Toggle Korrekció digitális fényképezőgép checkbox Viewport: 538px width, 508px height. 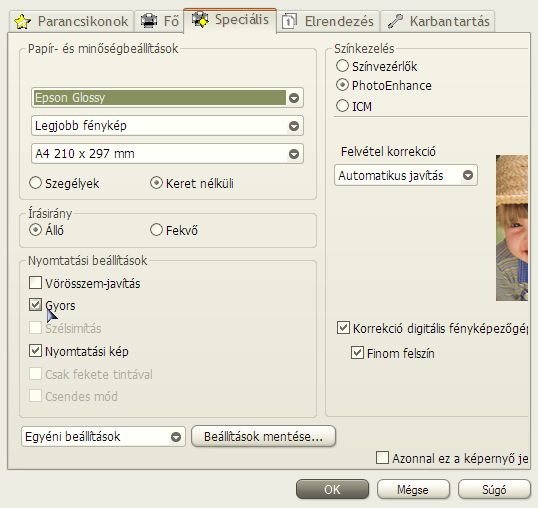(343, 328)
